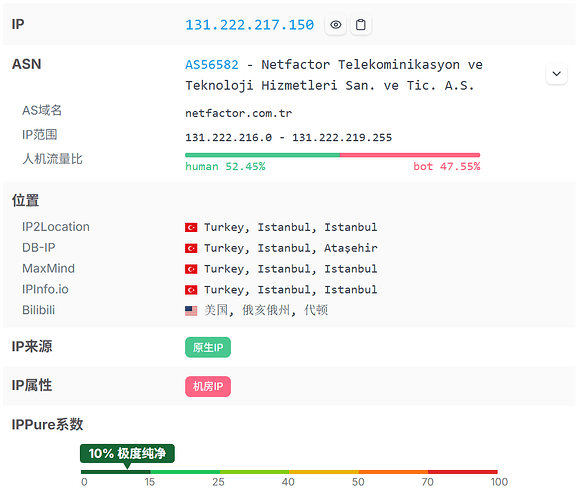Viewport: 585px width, 500px height.
Task: Click the IP来源 heading
Action: coord(32,347)
